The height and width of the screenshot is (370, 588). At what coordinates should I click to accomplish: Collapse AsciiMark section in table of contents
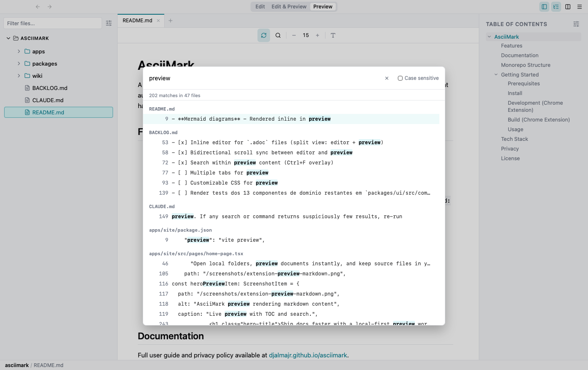click(x=489, y=37)
